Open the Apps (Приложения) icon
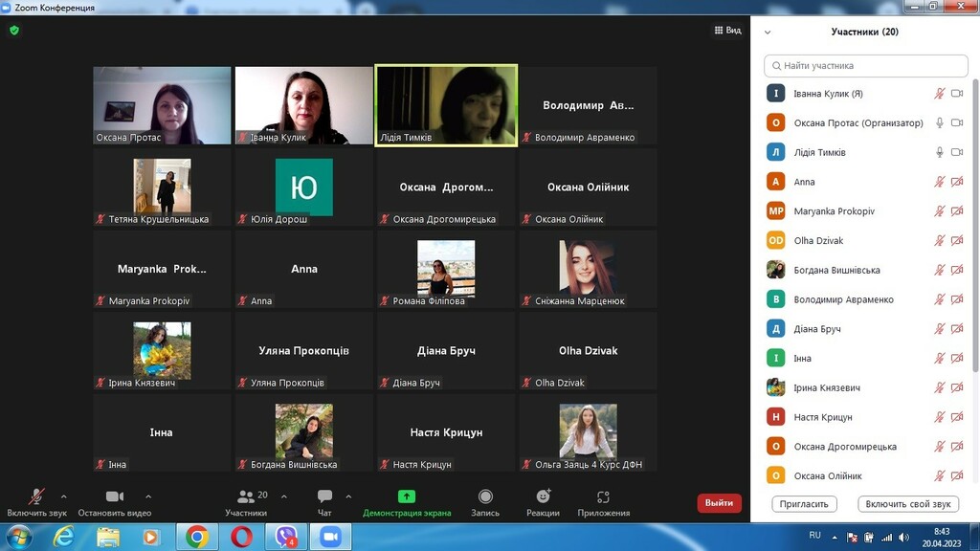Image resolution: width=980 pixels, height=551 pixels. coord(603,496)
